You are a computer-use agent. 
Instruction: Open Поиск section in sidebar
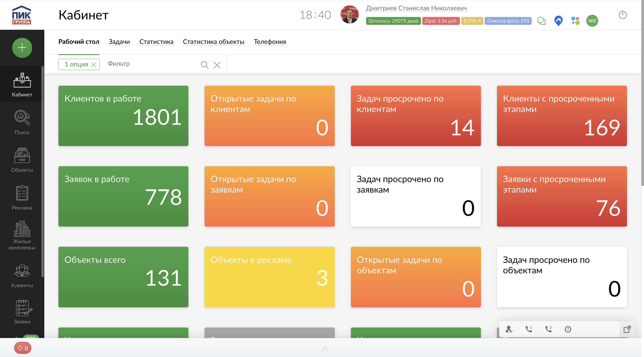(x=22, y=122)
